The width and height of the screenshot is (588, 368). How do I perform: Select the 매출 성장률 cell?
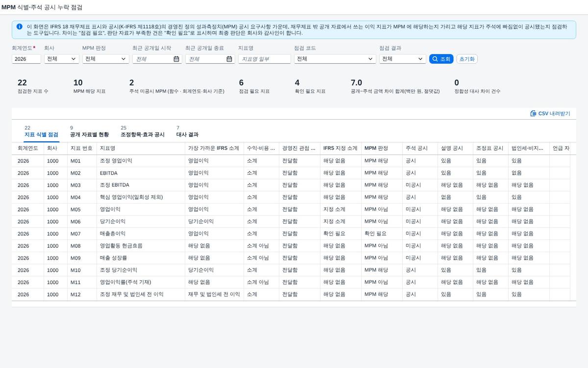coord(141,258)
